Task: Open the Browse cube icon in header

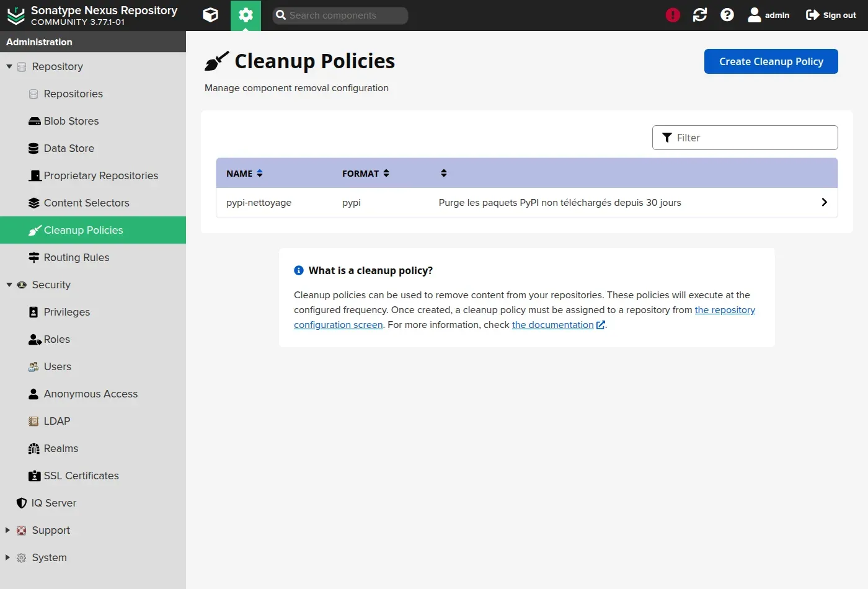Action: coord(211,15)
